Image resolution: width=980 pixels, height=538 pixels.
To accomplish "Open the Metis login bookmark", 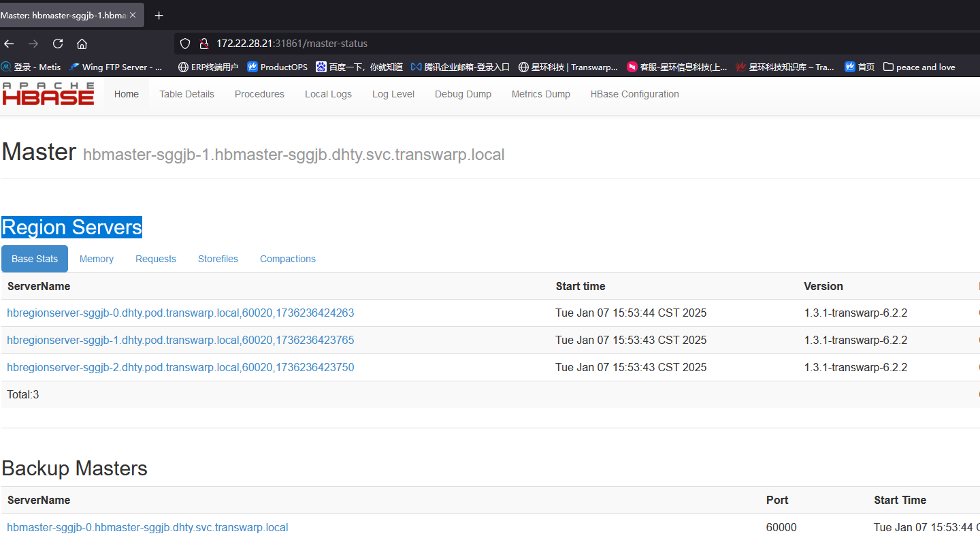I will (x=32, y=67).
